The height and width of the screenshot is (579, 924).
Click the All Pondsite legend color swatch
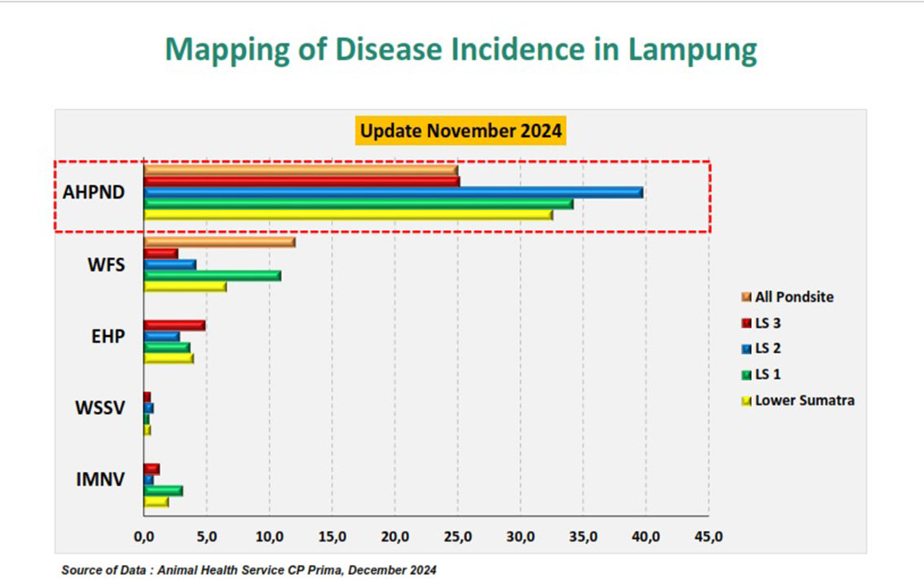tap(746, 297)
